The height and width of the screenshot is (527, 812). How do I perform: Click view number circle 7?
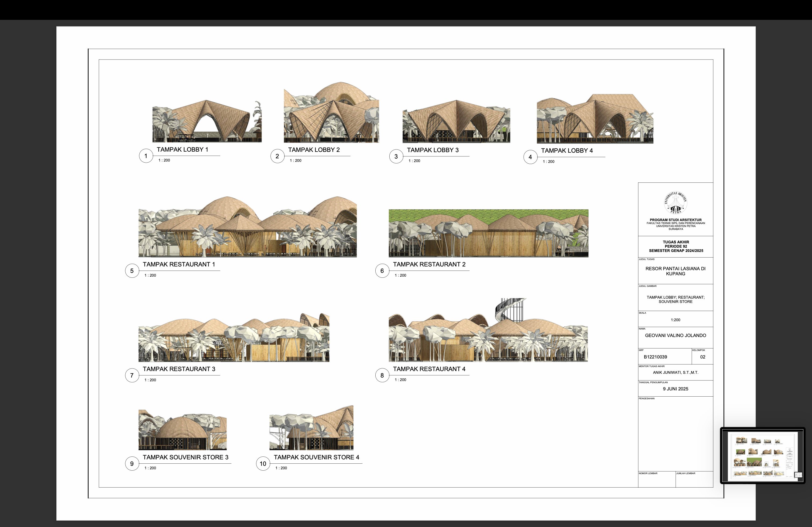[132, 376]
